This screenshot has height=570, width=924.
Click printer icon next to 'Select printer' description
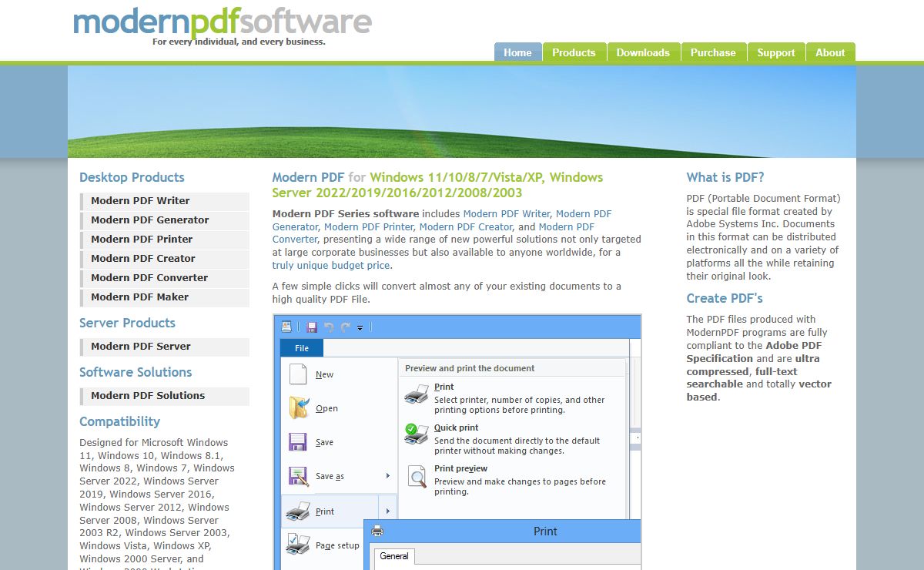coord(417,395)
